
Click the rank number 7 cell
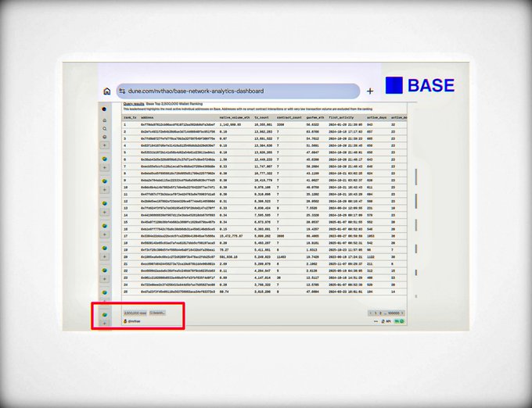click(125, 166)
